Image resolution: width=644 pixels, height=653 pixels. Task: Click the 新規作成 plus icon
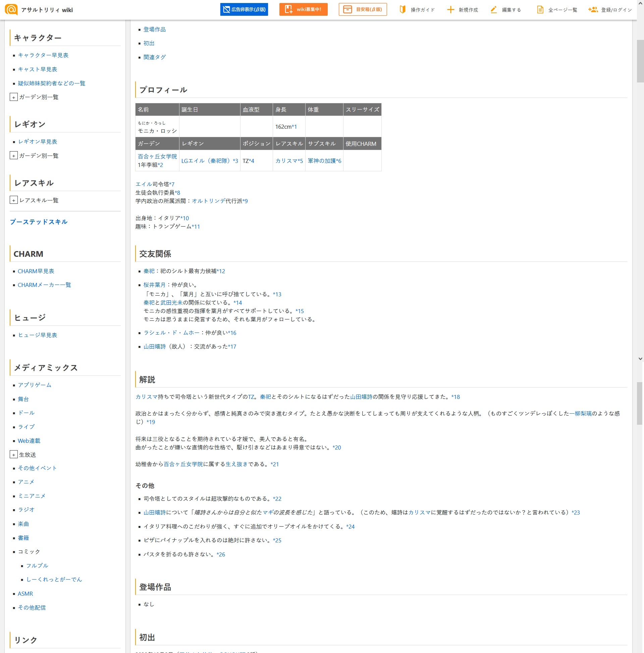(450, 9)
